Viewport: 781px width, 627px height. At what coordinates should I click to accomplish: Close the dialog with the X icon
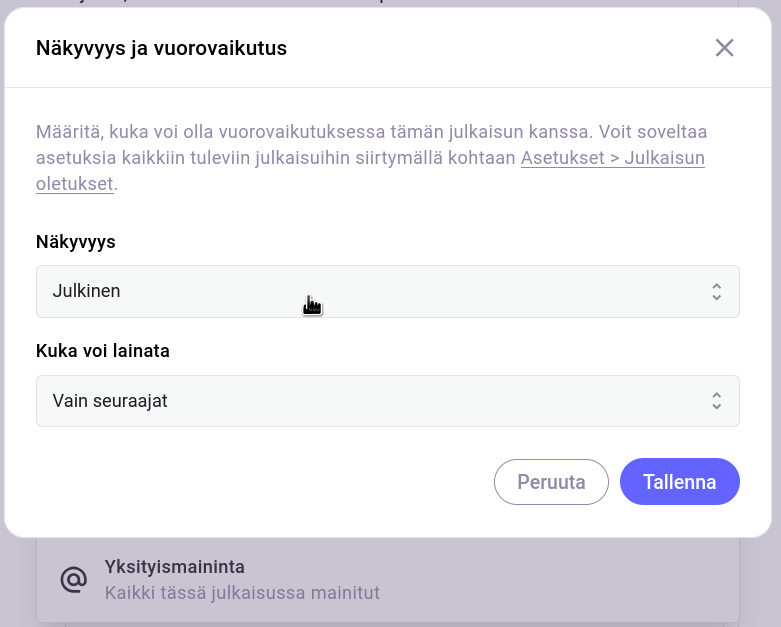point(724,48)
